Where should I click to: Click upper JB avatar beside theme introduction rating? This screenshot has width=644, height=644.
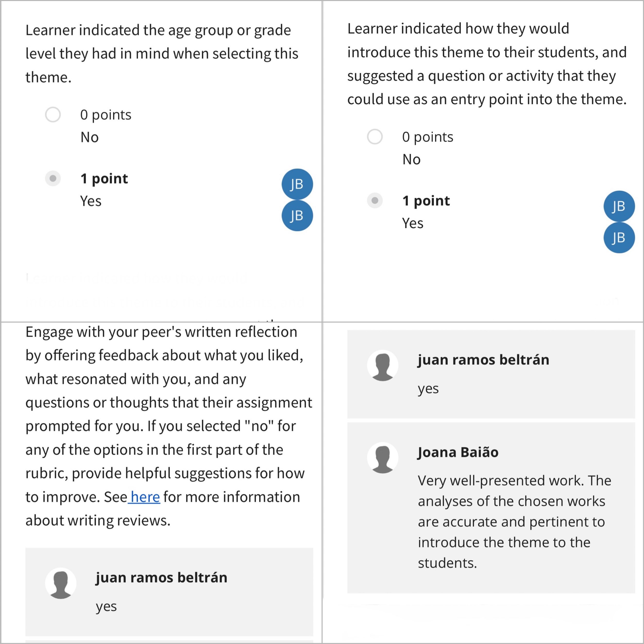pyautogui.click(x=619, y=206)
